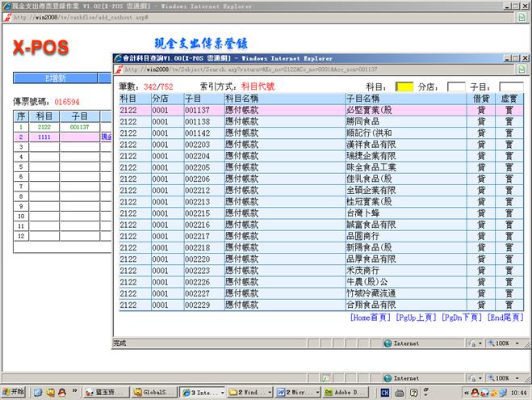Viewport: 532px width, 400px height.
Task: Jump to End尾頁 last page link
Action: click(x=505, y=318)
